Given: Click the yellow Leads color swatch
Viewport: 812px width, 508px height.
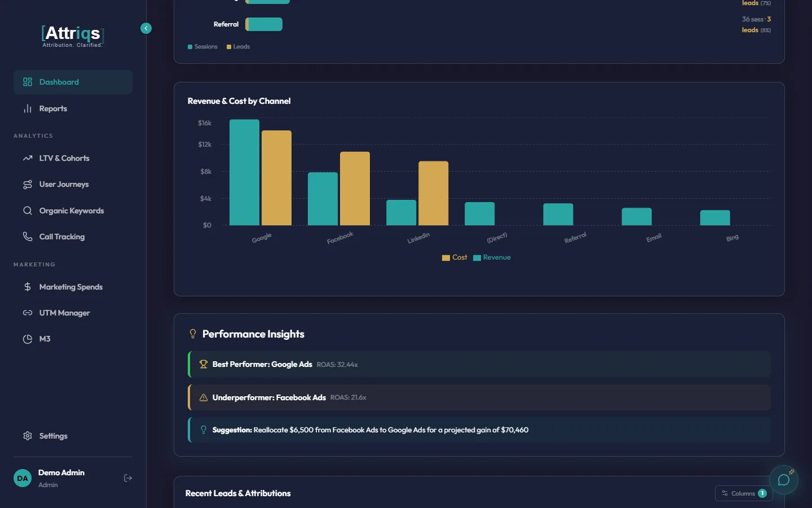Looking at the screenshot, I should coord(228,46).
